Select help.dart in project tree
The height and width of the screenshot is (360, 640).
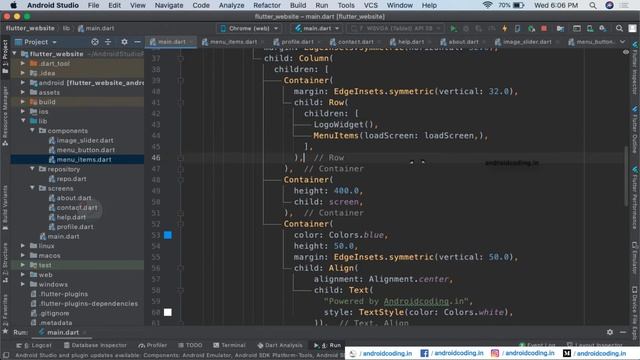(68, 217)
